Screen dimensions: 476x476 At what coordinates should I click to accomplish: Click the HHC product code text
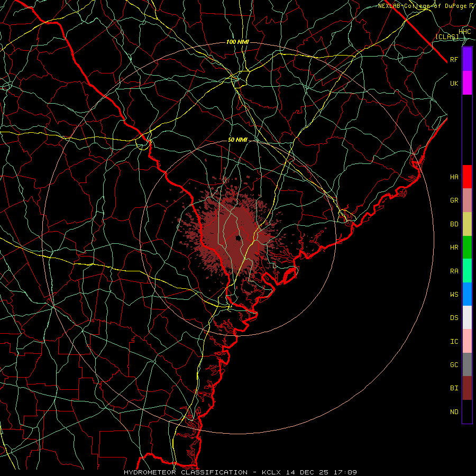click(x=464, y=32)
